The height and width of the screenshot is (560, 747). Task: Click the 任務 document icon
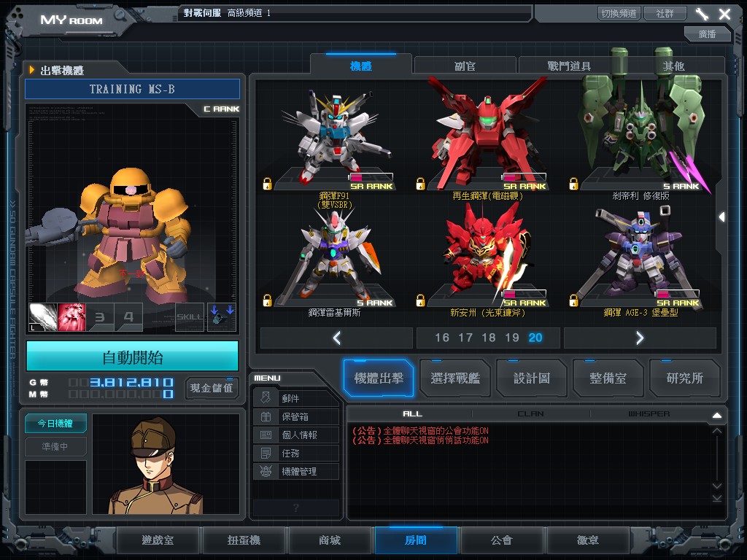266,453
